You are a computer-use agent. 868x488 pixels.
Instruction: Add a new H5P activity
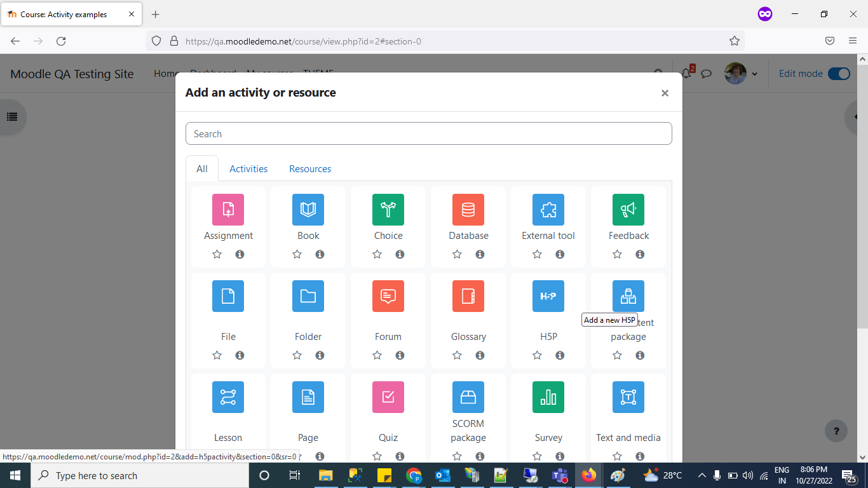pos(548,296)
